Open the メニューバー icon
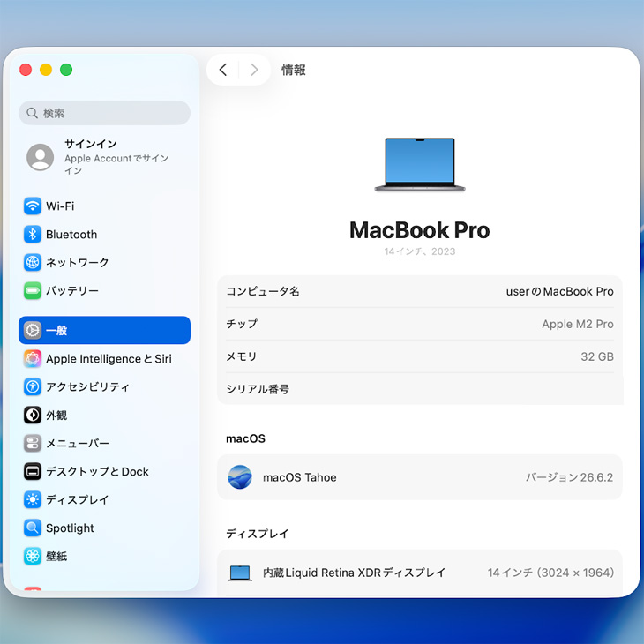The image size is (644, 644). coord(33,444)
